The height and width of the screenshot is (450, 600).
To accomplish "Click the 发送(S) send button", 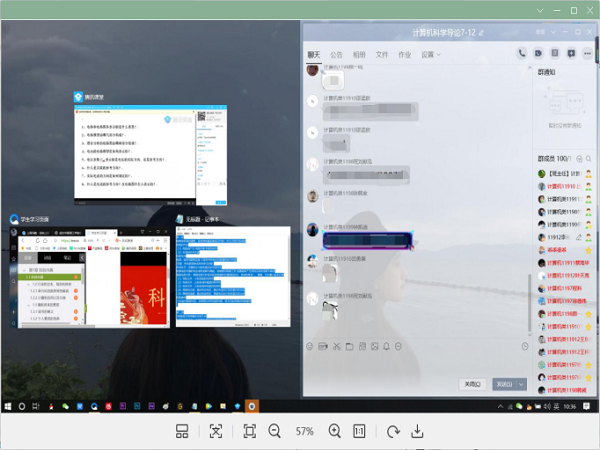I will (x=503, y=383).
